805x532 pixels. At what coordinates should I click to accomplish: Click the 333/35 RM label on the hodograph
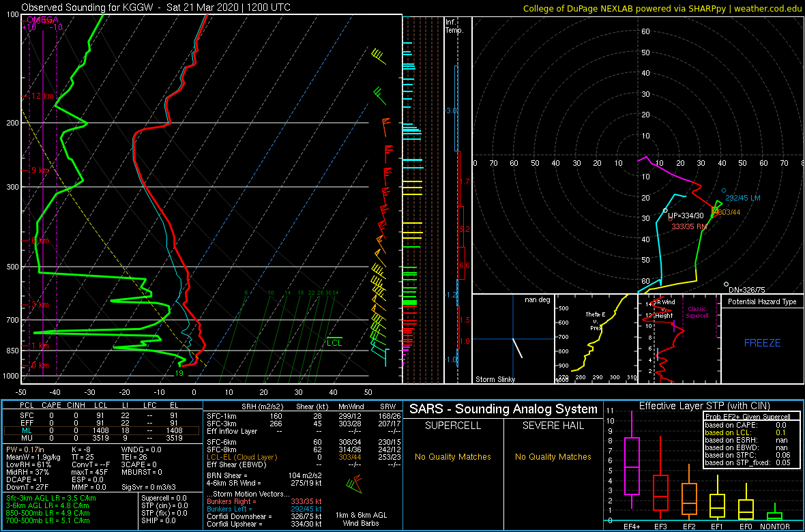click(690, 226)
